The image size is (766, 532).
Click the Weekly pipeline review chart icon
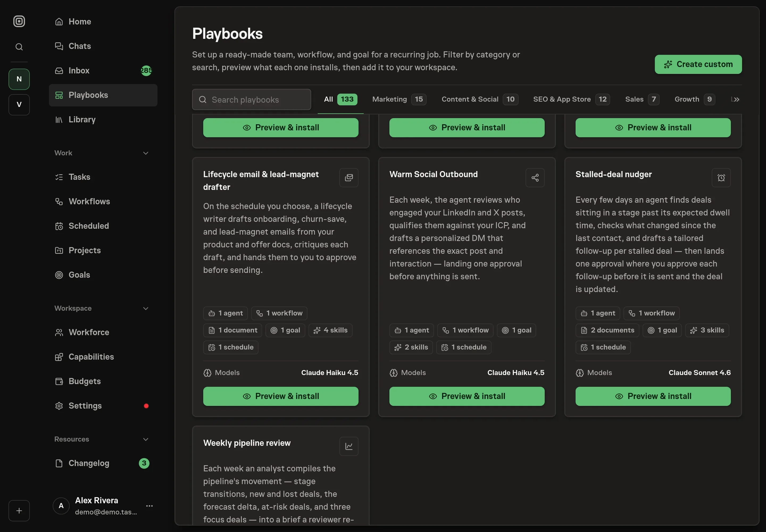[349, 446]
